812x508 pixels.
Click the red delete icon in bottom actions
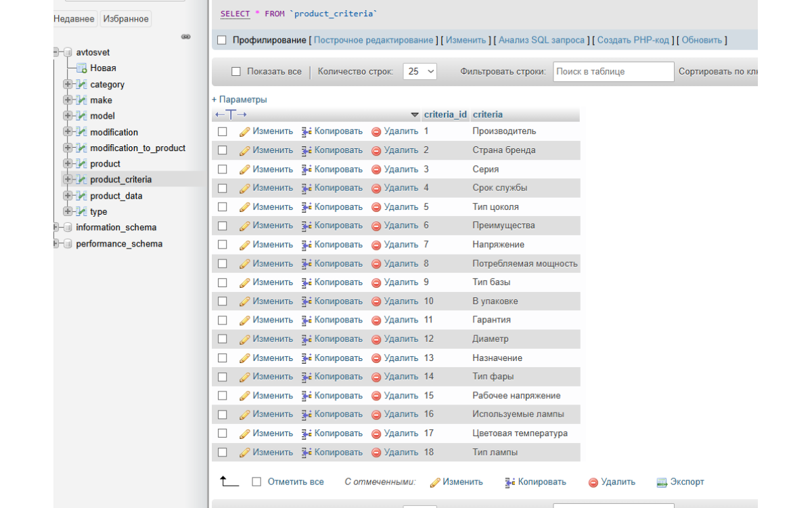coord(593,482)
